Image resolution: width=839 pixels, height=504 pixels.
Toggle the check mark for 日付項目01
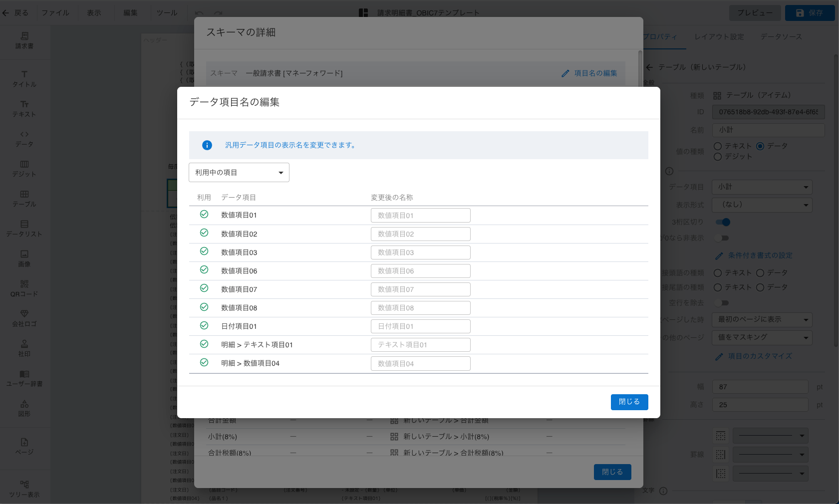204,326
